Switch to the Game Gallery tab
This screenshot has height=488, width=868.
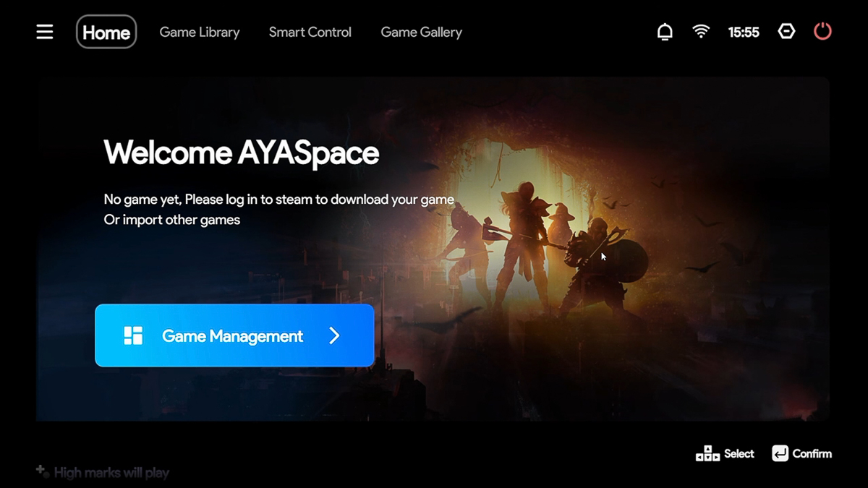(421, 32)
